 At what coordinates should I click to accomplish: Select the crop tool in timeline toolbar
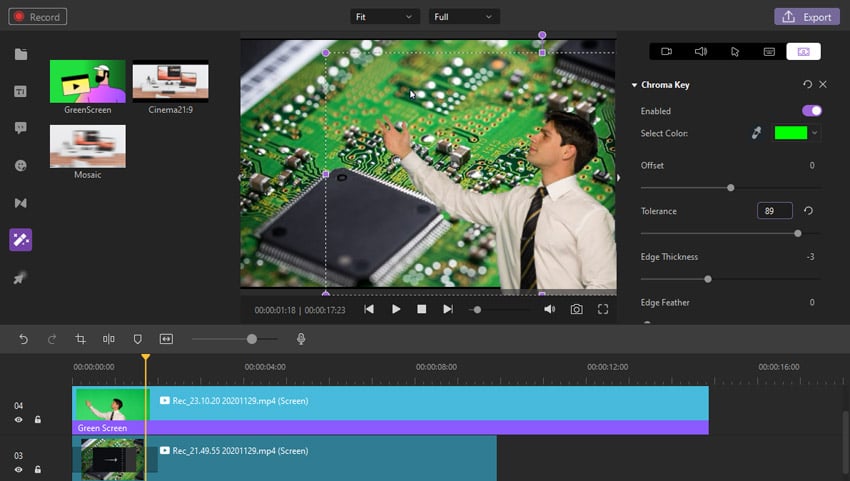[80, 339]
